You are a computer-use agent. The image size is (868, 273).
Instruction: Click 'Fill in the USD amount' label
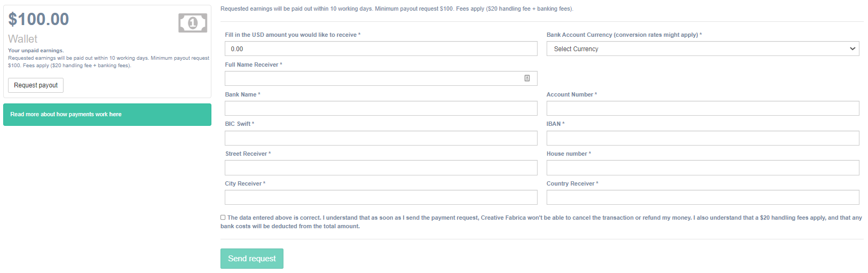tap(293, 35)
